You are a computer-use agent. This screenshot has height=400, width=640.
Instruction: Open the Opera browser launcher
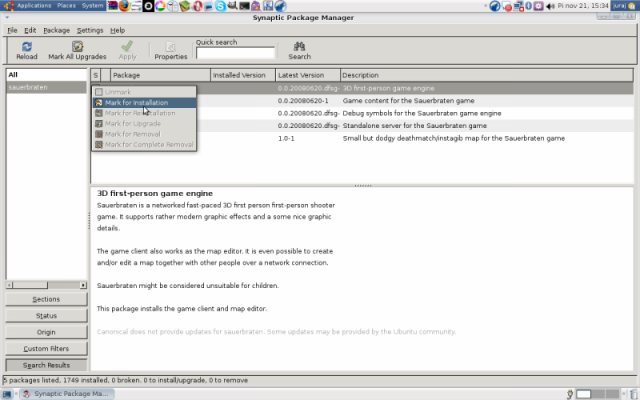[198, 6]
